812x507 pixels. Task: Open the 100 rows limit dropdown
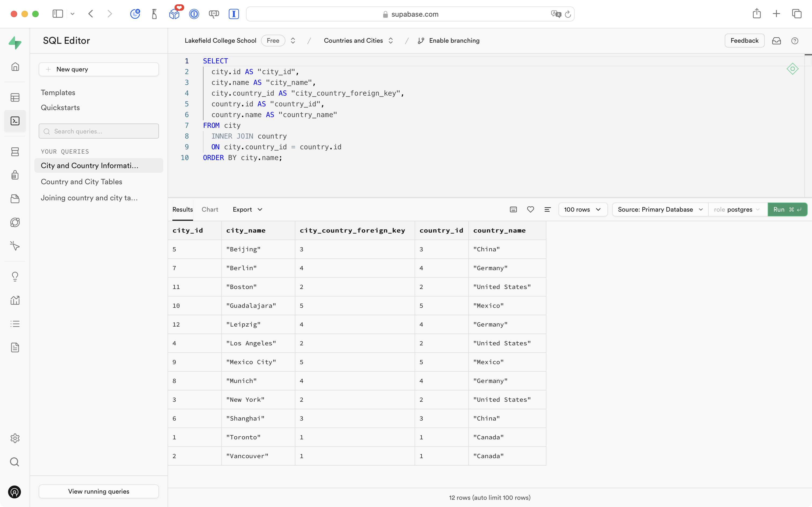(583, 209)
